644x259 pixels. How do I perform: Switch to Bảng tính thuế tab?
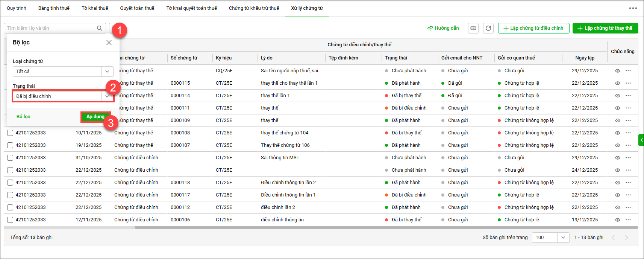pyautogui.click(x=54, y=8)
